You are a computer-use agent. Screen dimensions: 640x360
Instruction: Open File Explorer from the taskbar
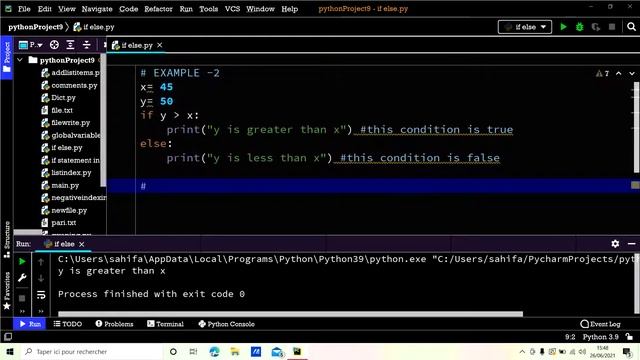(235, 351)
